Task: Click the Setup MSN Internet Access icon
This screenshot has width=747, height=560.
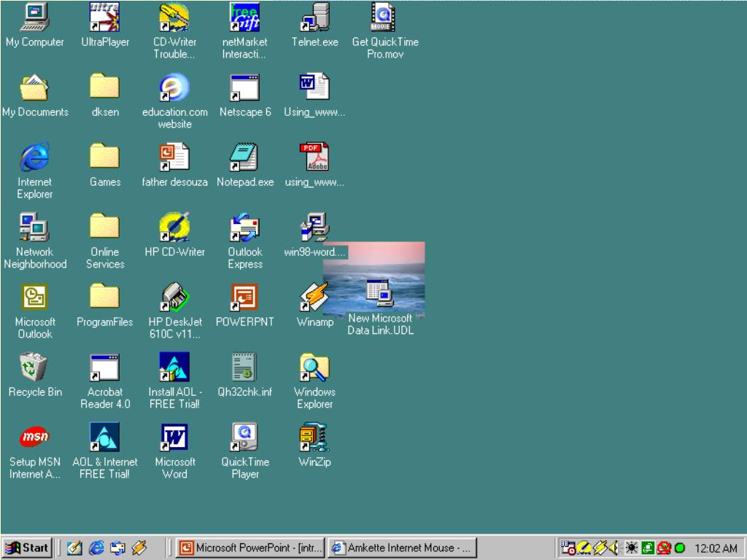Action: pyautogui.click(x=34, y=437)
